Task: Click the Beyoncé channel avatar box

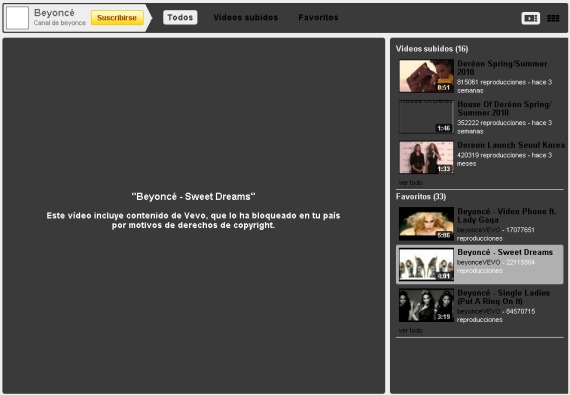Action: coord(17,17)
